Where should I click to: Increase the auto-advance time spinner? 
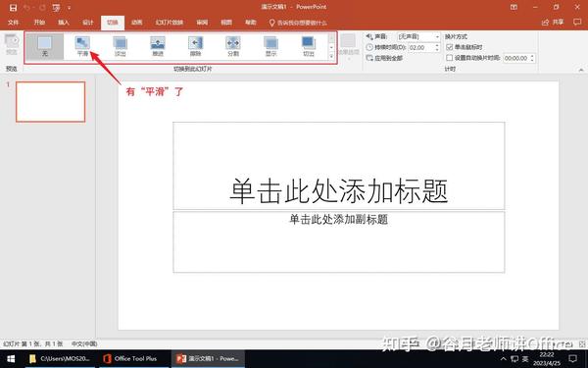(x=532, y=56)
